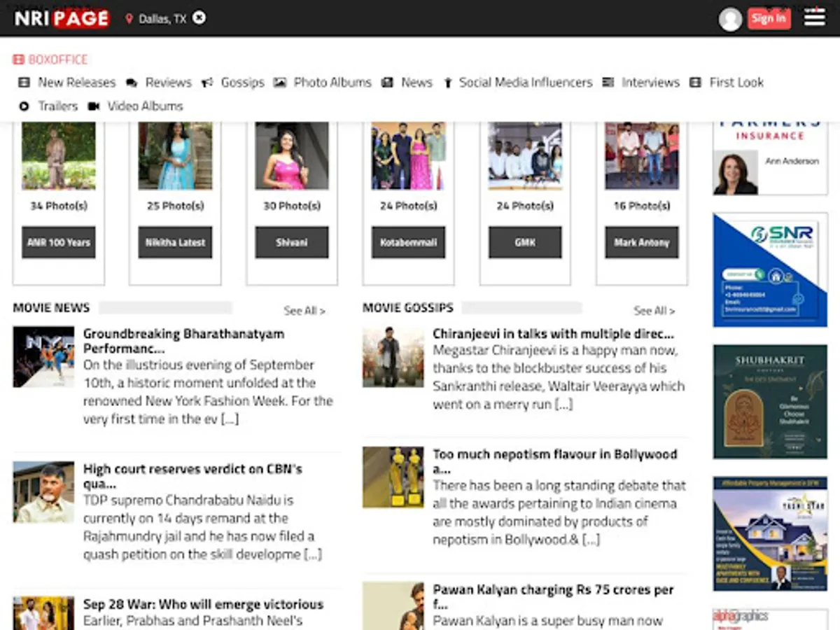Select the New Releases menu item
The image size is (840, 630).
click(77, 83)
